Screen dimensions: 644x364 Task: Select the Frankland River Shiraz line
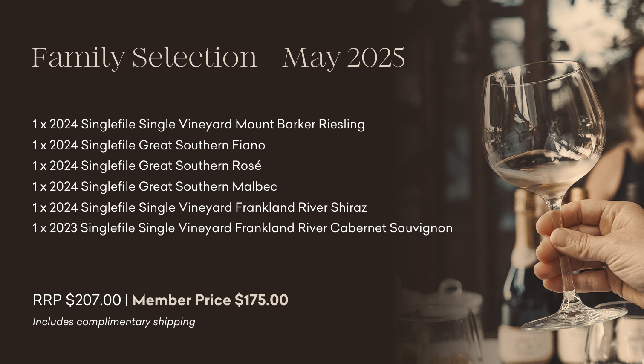pyautogui.click(x=199, y=207)
